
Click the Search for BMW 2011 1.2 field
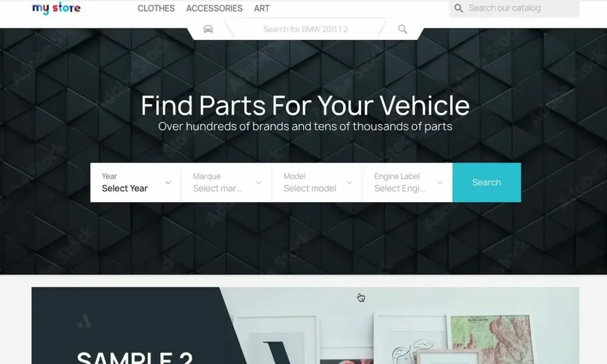(x=305, y=29)
